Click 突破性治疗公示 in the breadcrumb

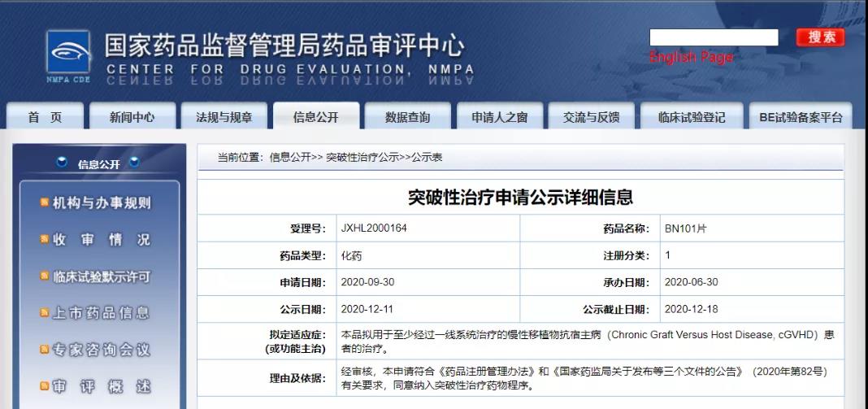click(362, 158)
